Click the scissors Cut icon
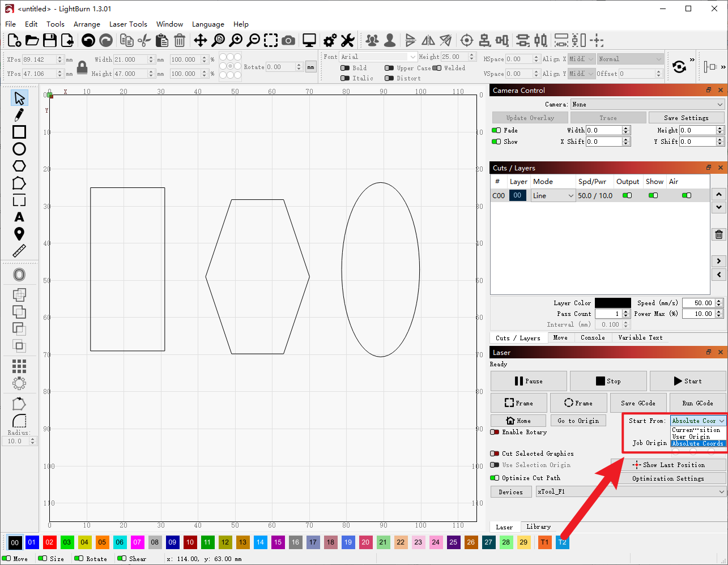 click(x=144, y=40)
